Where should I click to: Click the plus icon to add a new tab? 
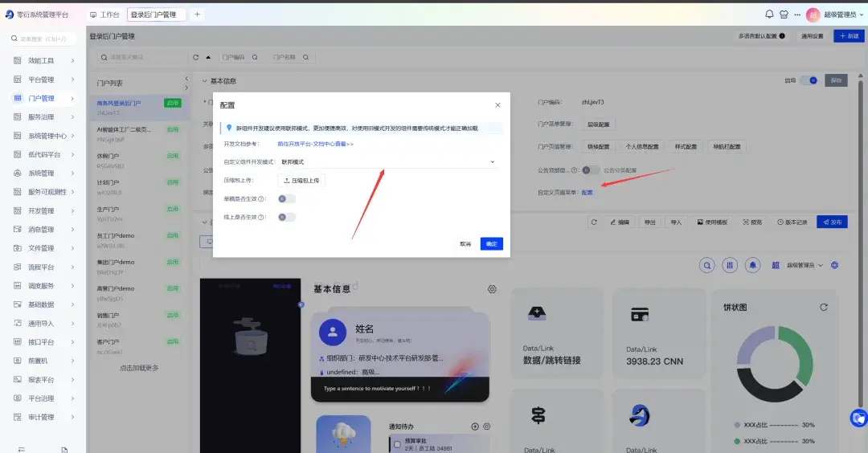pos(197,14)
